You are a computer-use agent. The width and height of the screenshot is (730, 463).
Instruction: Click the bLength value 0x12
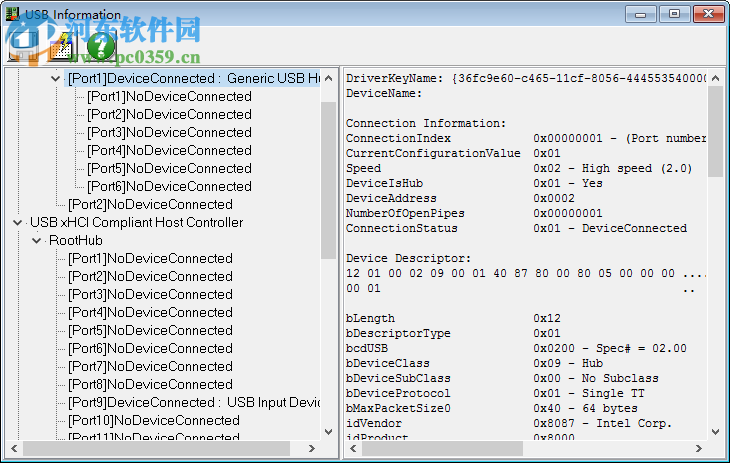[x=547, y=319]
